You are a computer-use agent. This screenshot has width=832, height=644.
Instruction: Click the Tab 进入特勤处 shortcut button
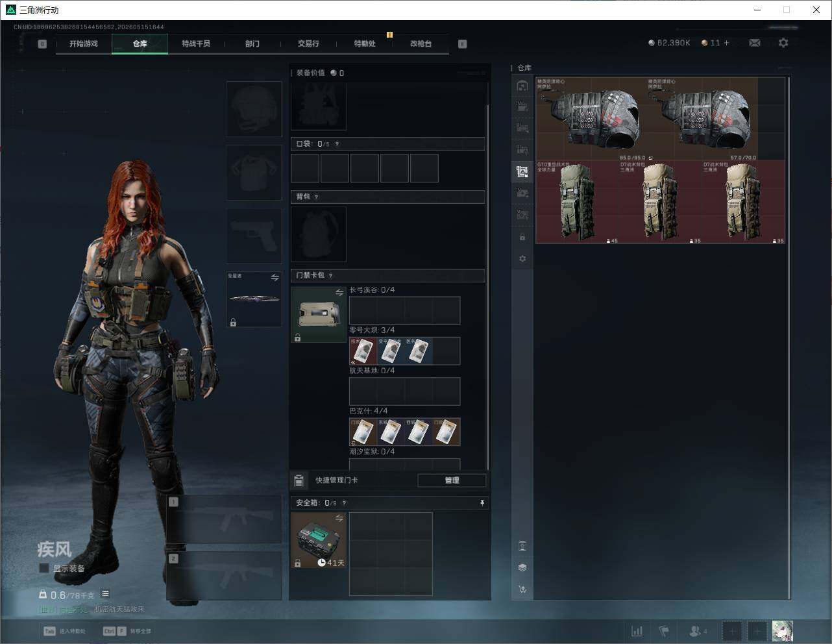coord(65,631)
